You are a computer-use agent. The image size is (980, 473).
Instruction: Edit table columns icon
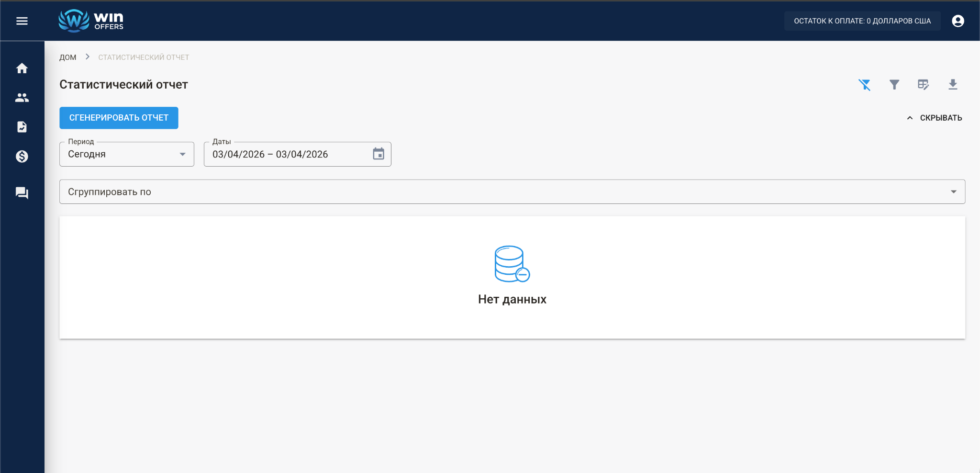tap(923, 85)
